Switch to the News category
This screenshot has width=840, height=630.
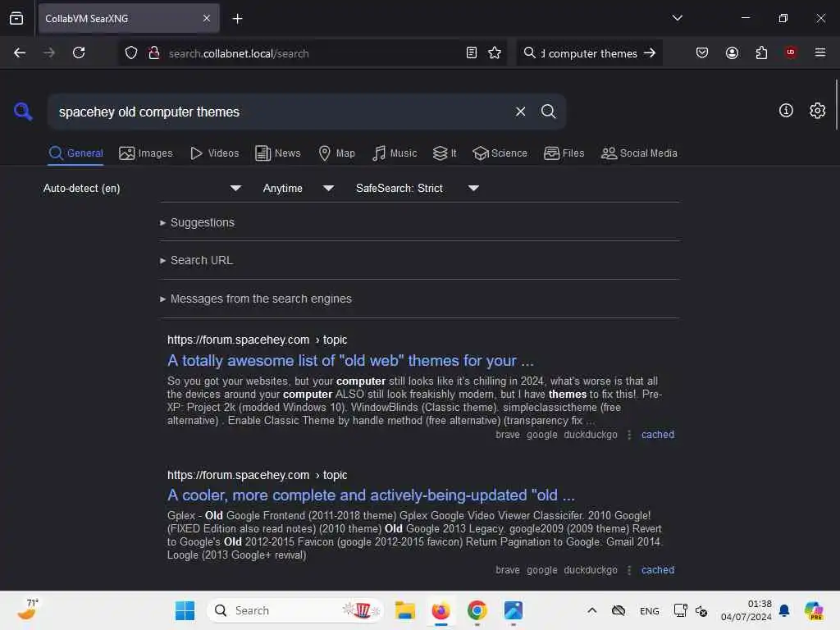coord(277,153)
